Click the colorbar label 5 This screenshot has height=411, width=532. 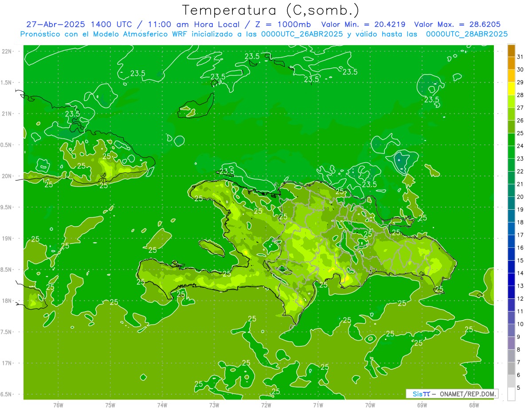click(519, 388)
